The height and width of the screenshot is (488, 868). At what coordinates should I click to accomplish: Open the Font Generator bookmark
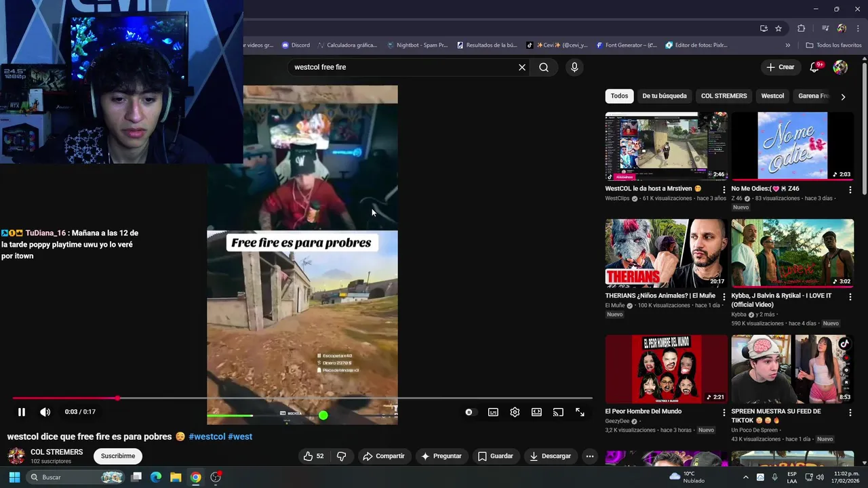click(x=627, y=45)
